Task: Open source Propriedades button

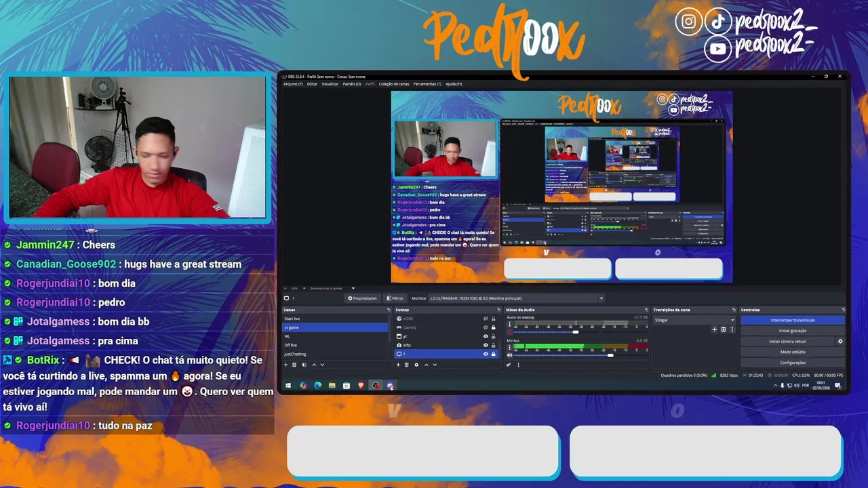Action: coord(363,298)
